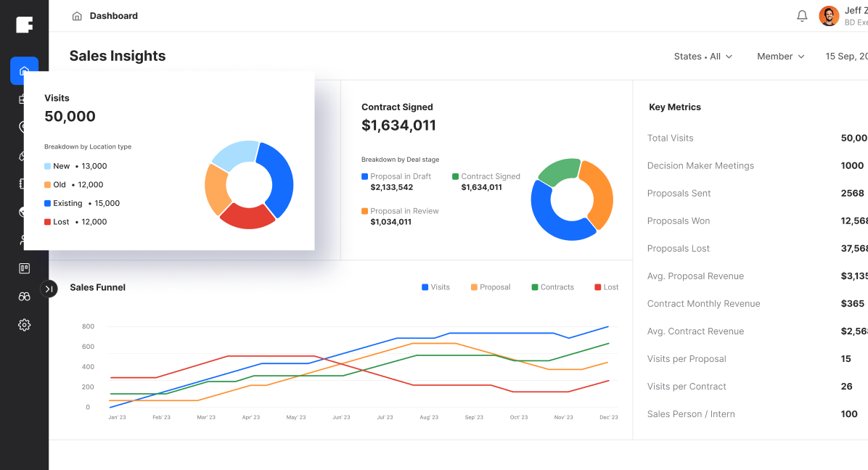Open the kanban board sidebar icon
The width and height of the screenshot is (868, 470).
click(24, 268)
